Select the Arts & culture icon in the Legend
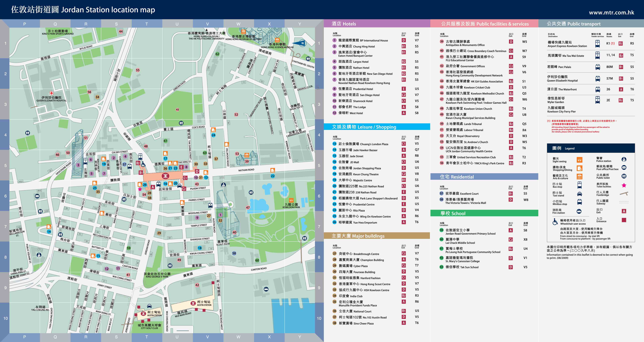Image resolution: width=644 pixels, height=342 pixels. point(580,177)
